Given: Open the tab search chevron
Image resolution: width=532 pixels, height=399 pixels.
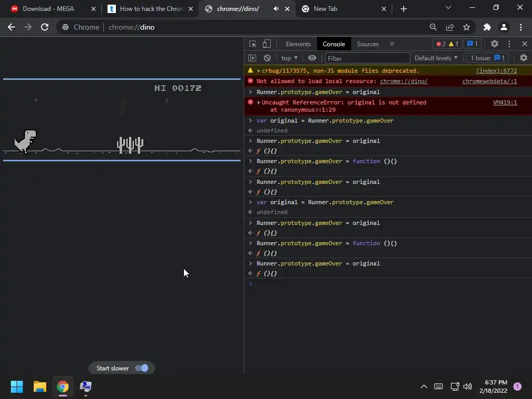Looking at the screenshot, I should [x=448, y=7].
